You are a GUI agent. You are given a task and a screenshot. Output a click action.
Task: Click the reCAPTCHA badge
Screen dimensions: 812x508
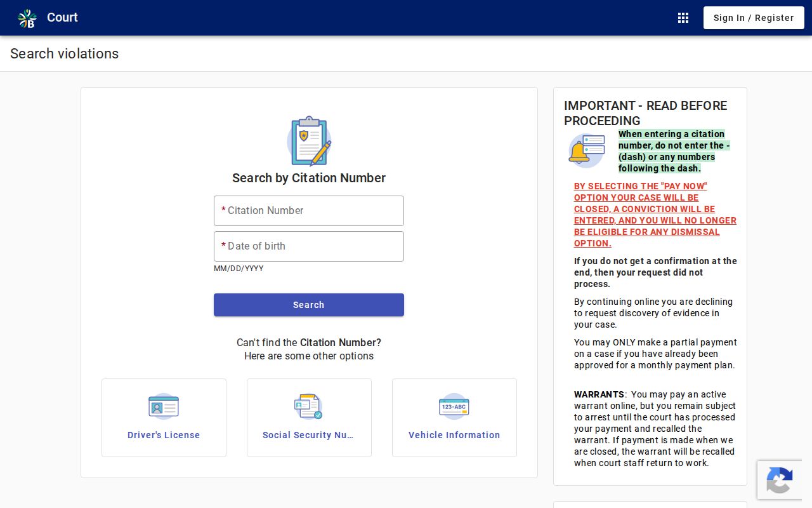click(x=780, y=480)
